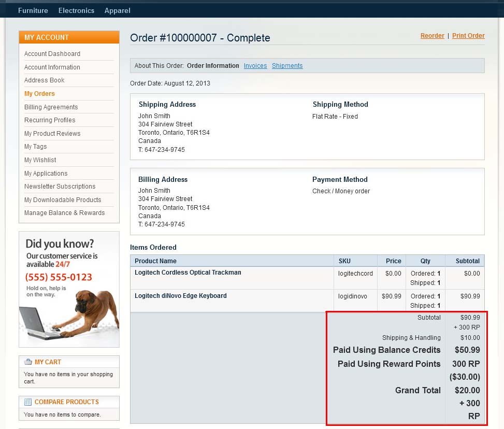Click the phone number (555) 555-0123
Image resolution: width=504 pixels, height=429 pixels.
pos(59,277)
